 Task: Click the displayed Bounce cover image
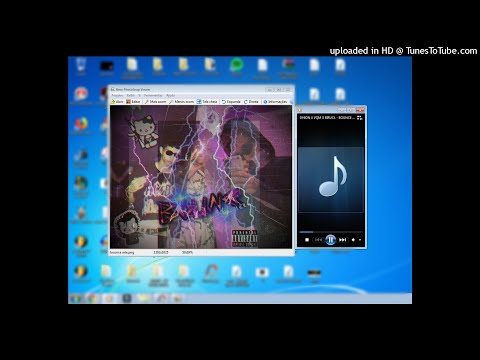(x=201, y=177)
